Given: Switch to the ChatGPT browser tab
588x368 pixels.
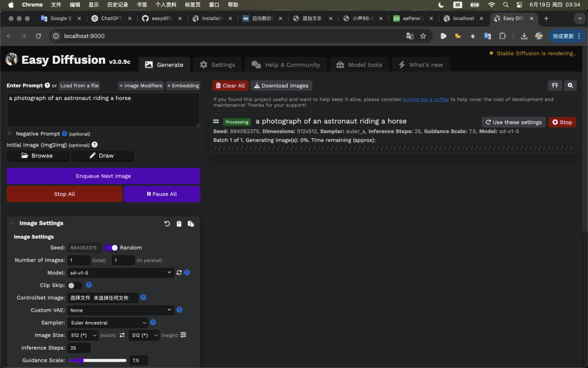Looking at the screenshot, I should pos(111,18).
